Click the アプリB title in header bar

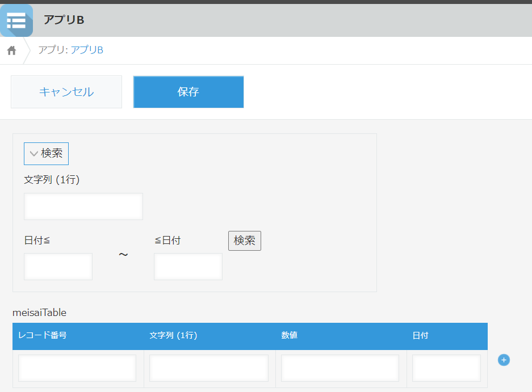pos(64,20)
